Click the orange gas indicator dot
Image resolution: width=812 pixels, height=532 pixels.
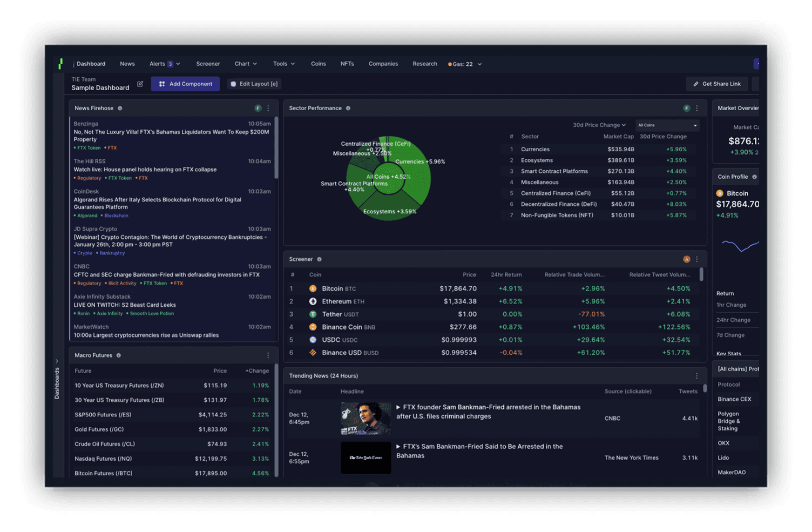pyautogui.click(x=450, y=64)
